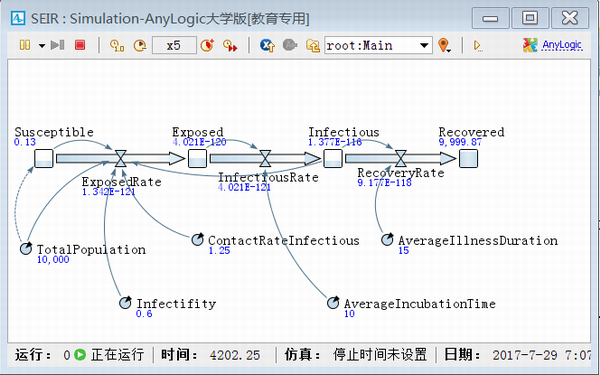Click the ContactRateInfectious parameter icon

[x=197, y=239]
